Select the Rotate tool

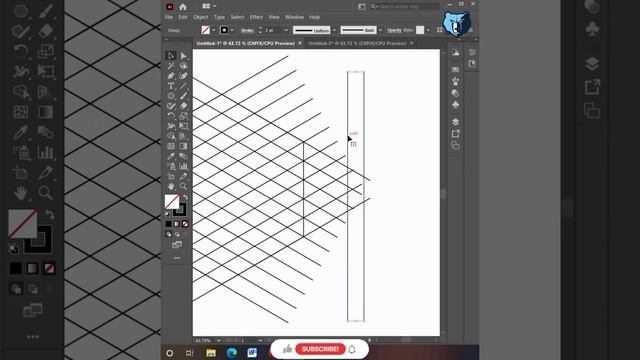tap(171, 116)
